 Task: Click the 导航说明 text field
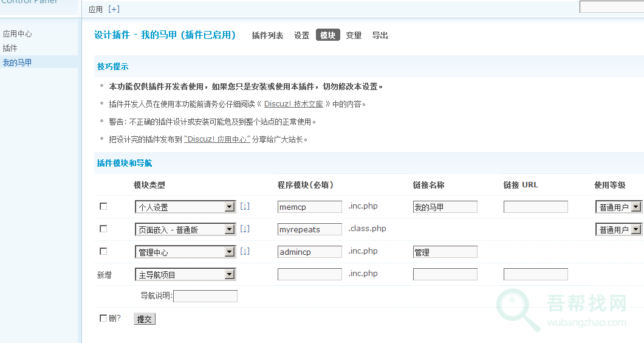[205, 296]
